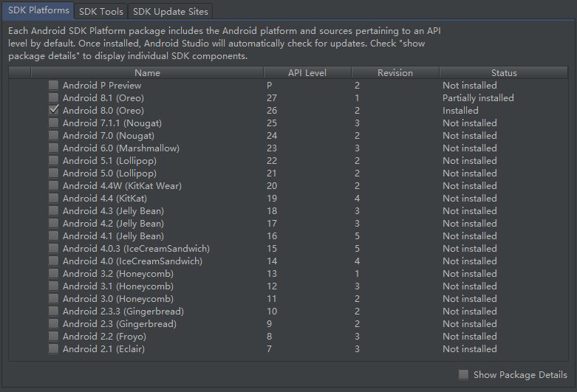The height and width of the screenshot is (392, 577).
Task: Check the Android 4.3 (Jelly Bean) checkbox
Action: point(54,210)
